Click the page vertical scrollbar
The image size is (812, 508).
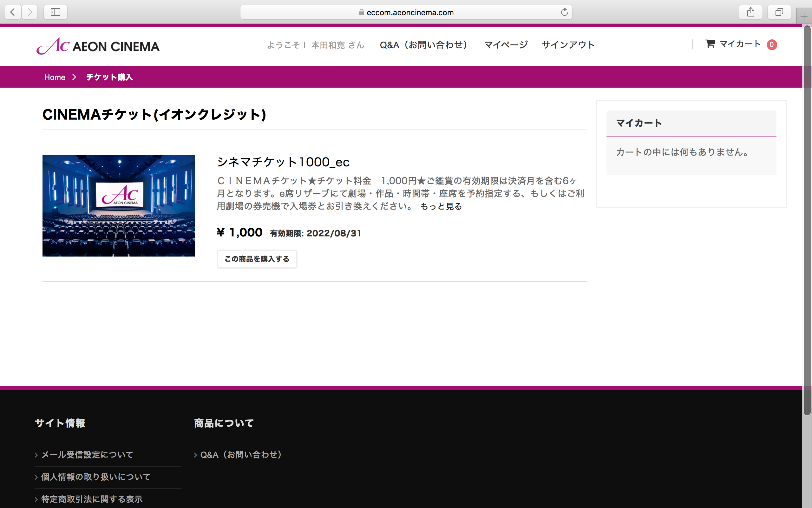tap(807, 220)
